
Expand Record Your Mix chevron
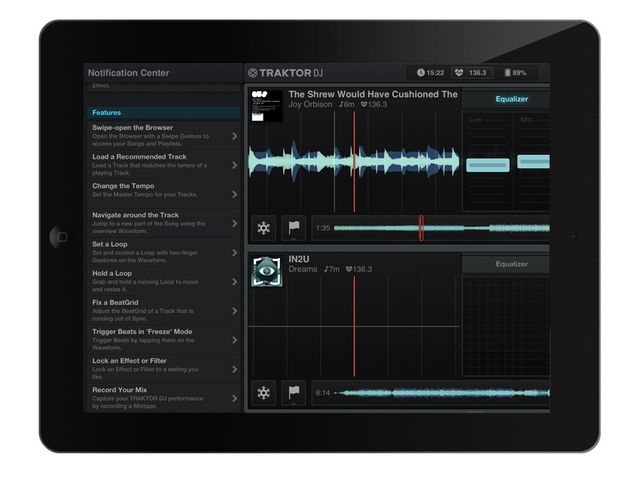(235, 398)
